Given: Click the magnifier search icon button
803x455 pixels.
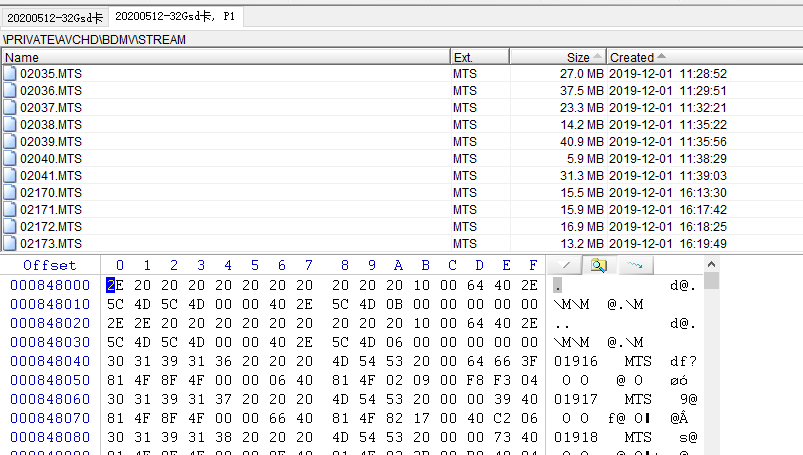Looking at the screenshot, I should coord(598,265).
